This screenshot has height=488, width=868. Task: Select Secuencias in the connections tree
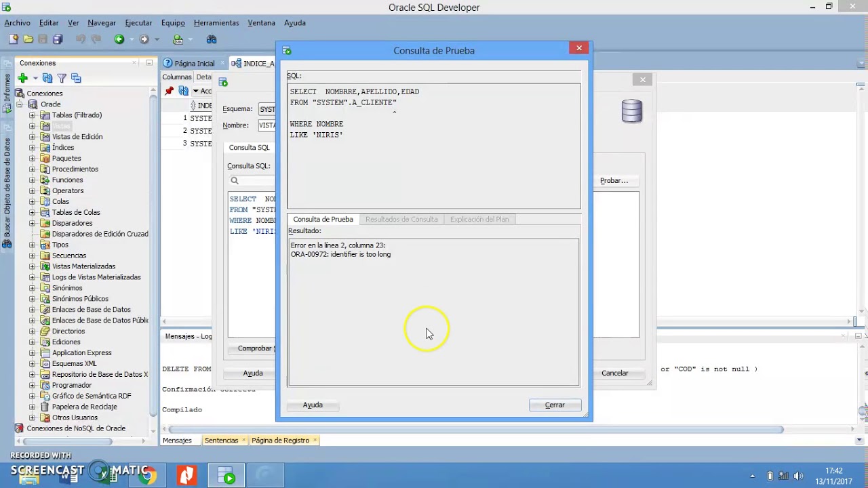tap(69, 256)
